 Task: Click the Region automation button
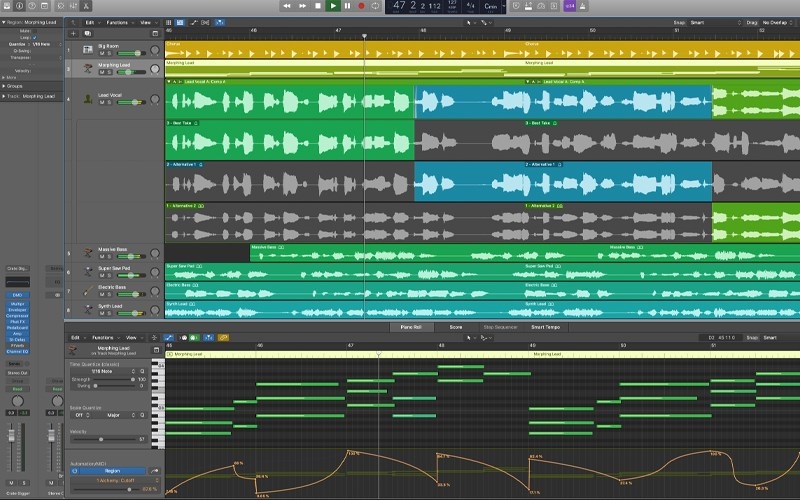pos(112,470)
